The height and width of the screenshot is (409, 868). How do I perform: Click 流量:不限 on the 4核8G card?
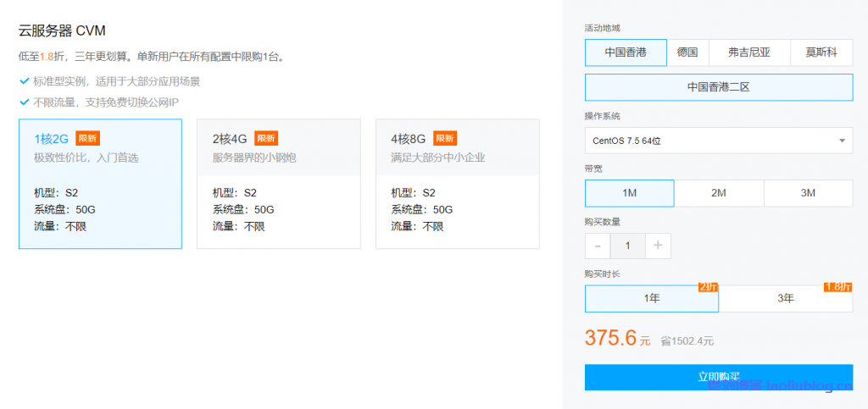417,227
